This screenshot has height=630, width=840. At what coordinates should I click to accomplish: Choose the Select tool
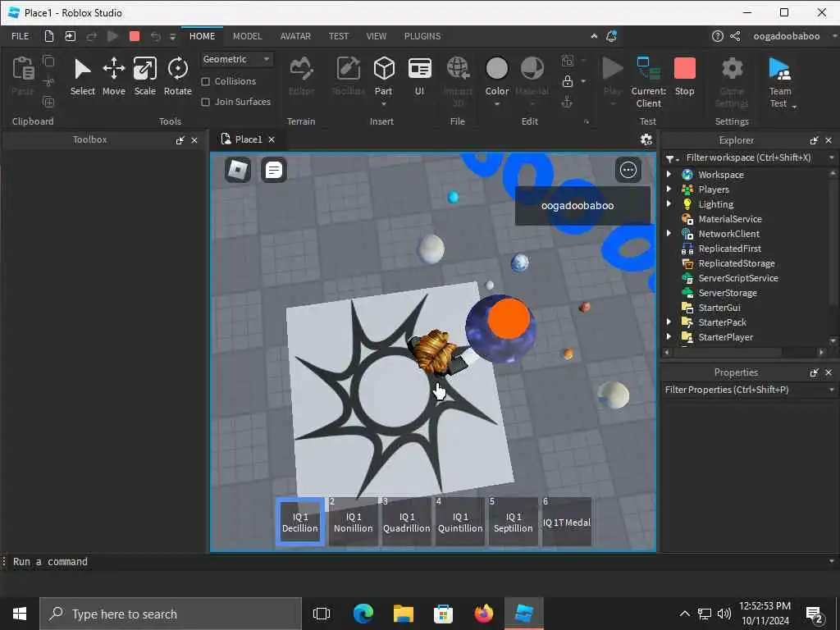83,76
